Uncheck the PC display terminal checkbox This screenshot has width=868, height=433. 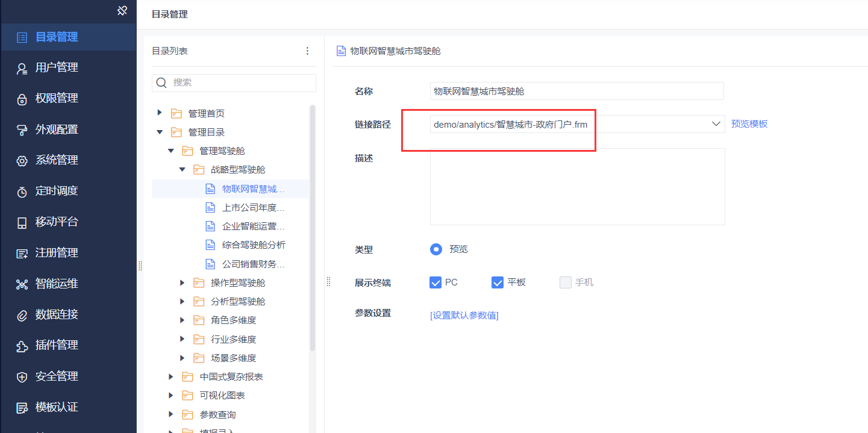pos(436,282)
